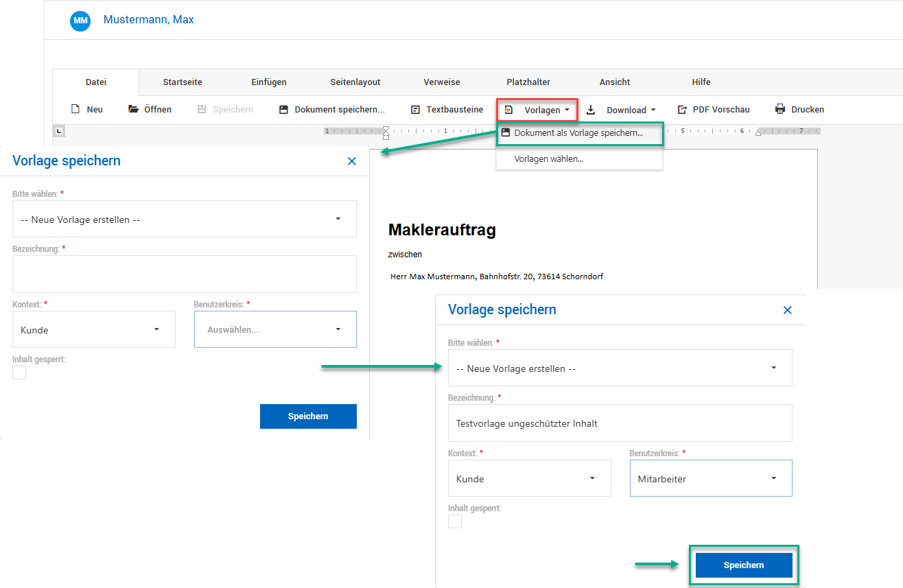Viewport: 903px width, 588px height.
Task: Click the Dokument speichern icon
Action: click(283, 110)
